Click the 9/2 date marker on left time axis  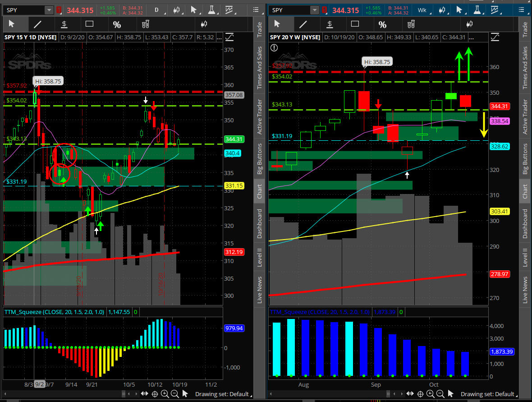click(39, 384)
